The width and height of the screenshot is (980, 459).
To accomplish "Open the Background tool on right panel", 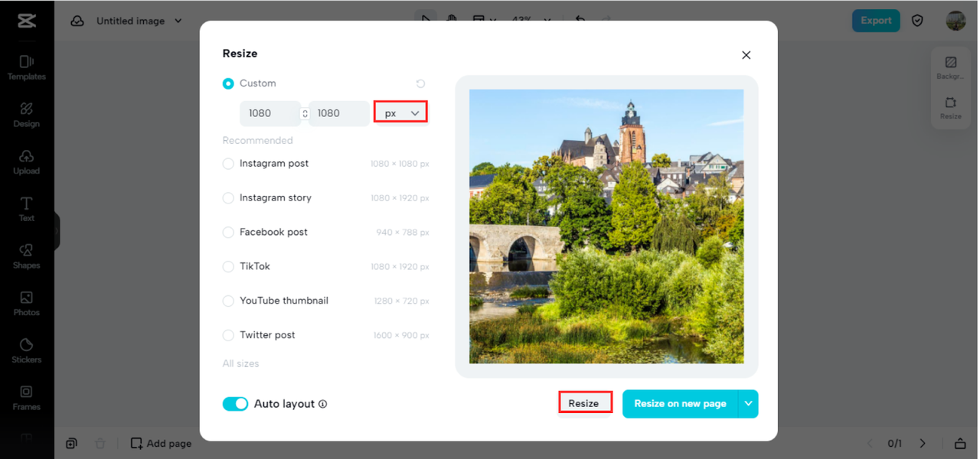I will (950, 67).
